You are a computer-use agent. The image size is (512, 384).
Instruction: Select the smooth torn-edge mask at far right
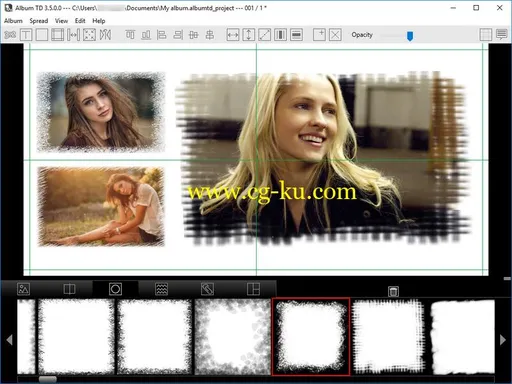click(463, 337)
